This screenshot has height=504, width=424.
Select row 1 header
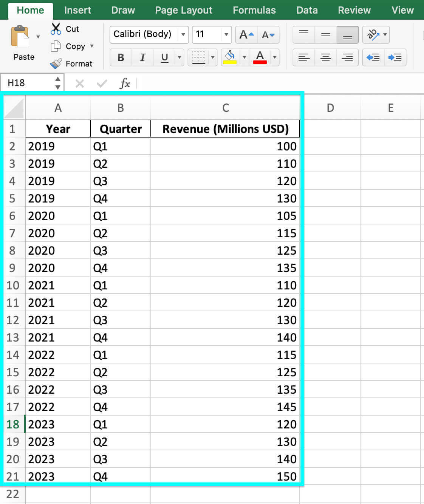pos(12,129)
